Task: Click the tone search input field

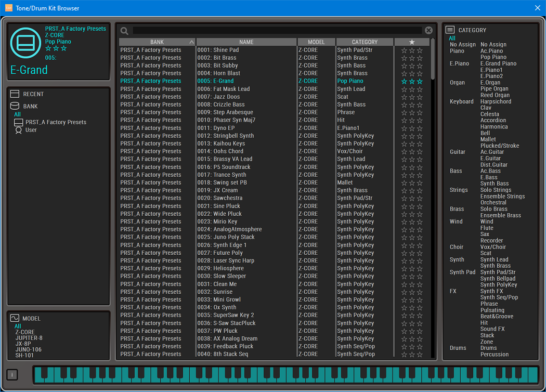Action: click(277, 31)
